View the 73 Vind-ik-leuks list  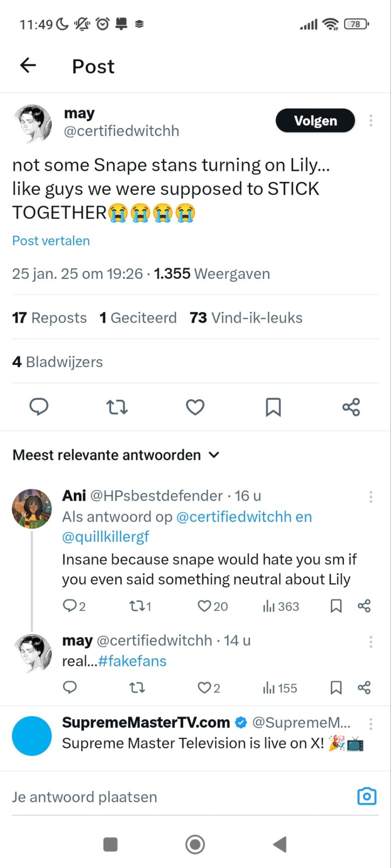coord(246,318)
